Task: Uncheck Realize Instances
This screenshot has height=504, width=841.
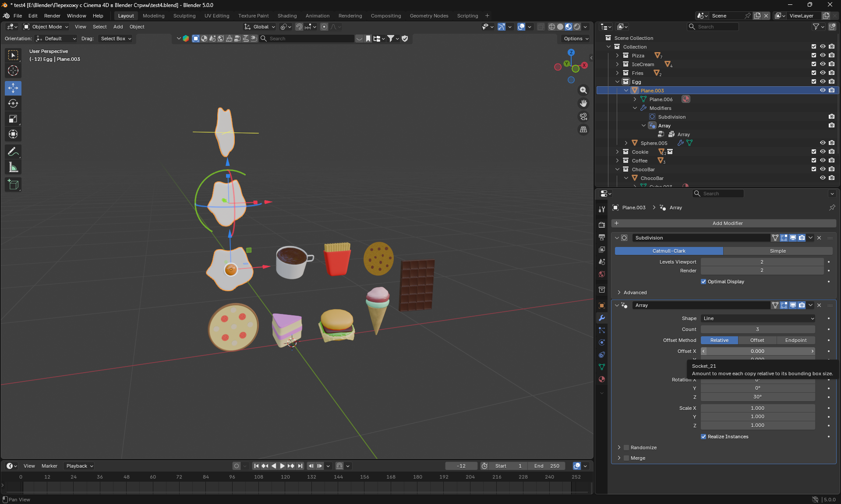Action: click(703, 437)
